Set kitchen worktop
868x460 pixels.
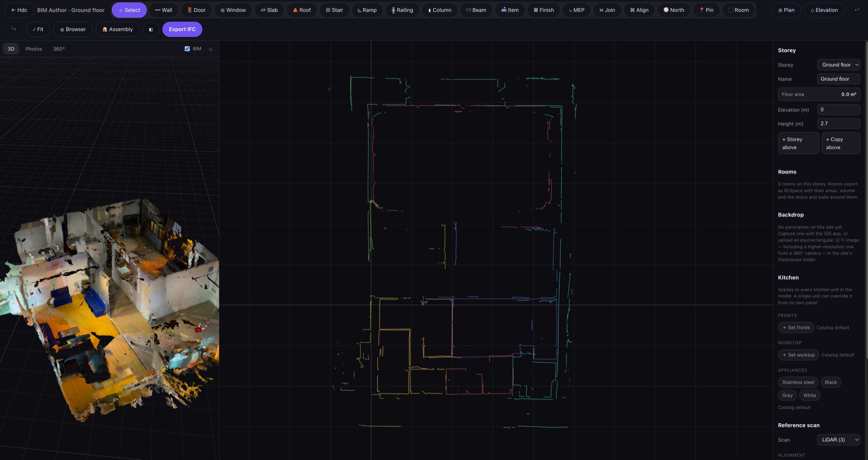(798, 355)
